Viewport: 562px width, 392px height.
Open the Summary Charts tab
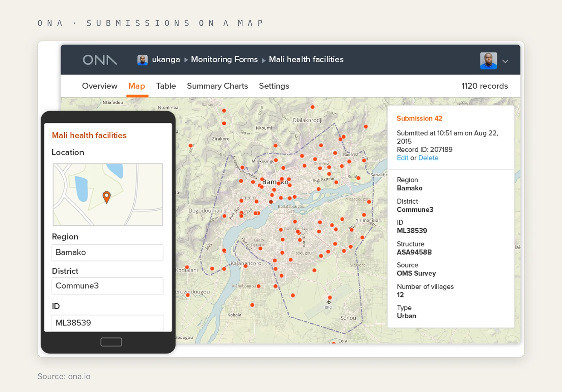tap(217, 86)
